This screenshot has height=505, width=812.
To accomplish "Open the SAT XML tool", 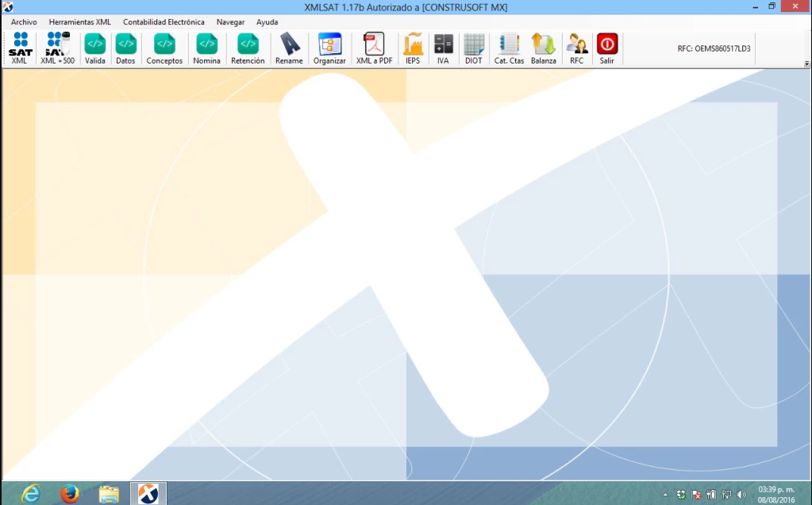I will point(20,48).
